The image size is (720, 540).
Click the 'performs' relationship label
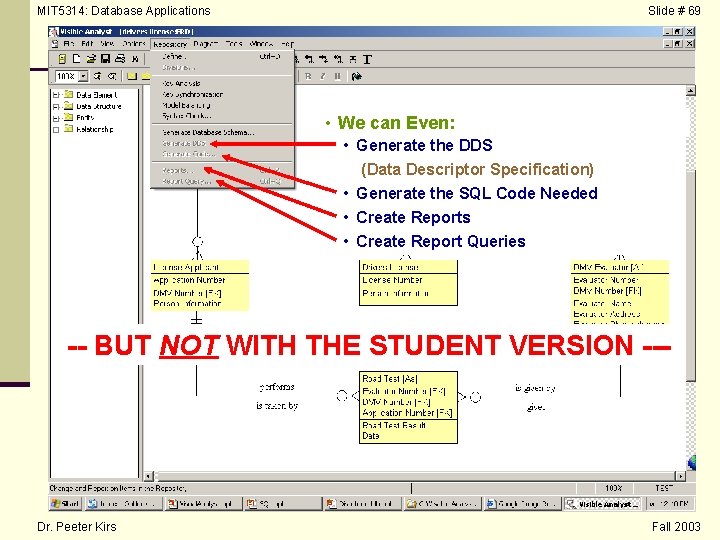(x=277, y=387)
